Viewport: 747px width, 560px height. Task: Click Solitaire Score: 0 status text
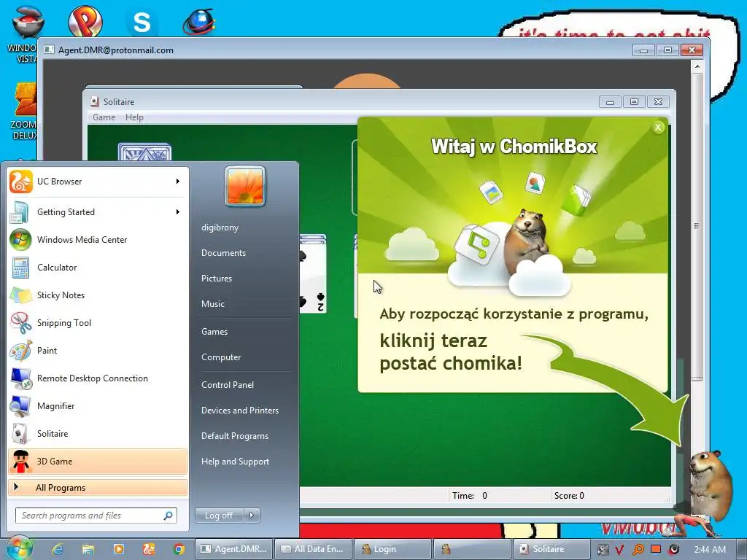(x=569, y=496)
